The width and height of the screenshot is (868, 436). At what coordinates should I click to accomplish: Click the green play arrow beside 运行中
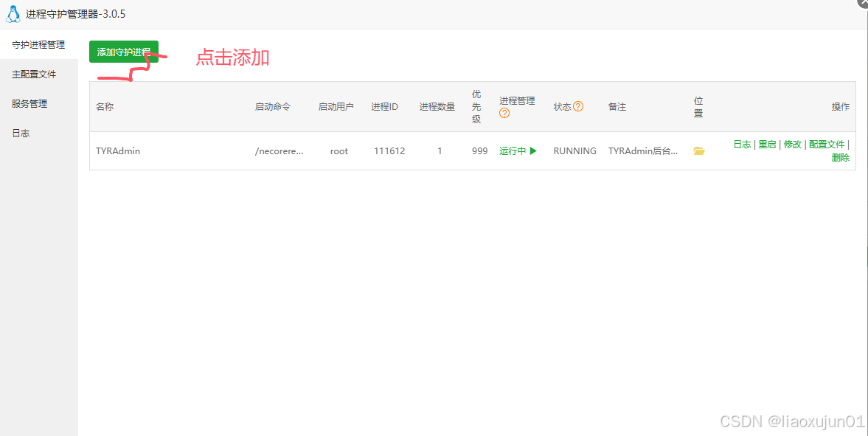533,151
